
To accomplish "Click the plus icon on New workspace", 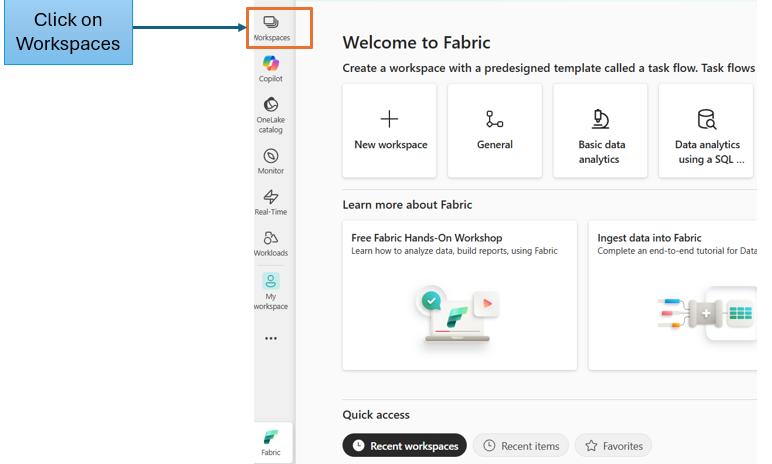I will click(x=389, y=119).
